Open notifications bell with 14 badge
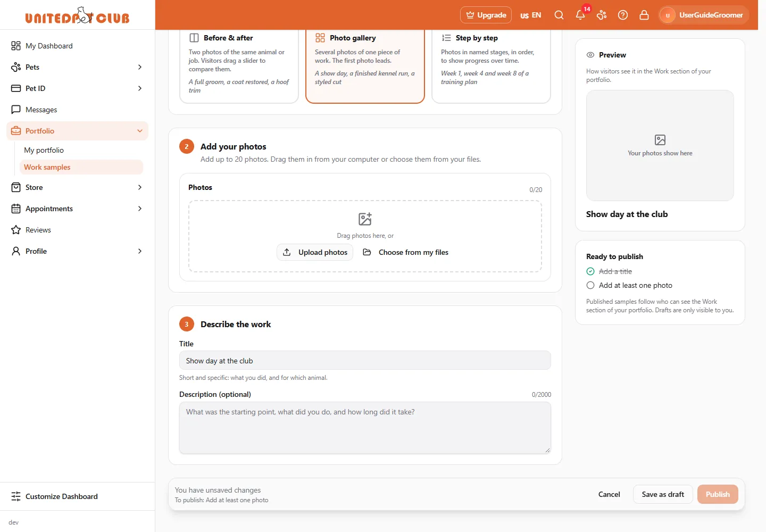Image resolution: width=766 pixels, height=532 pixels. [581, 15]
